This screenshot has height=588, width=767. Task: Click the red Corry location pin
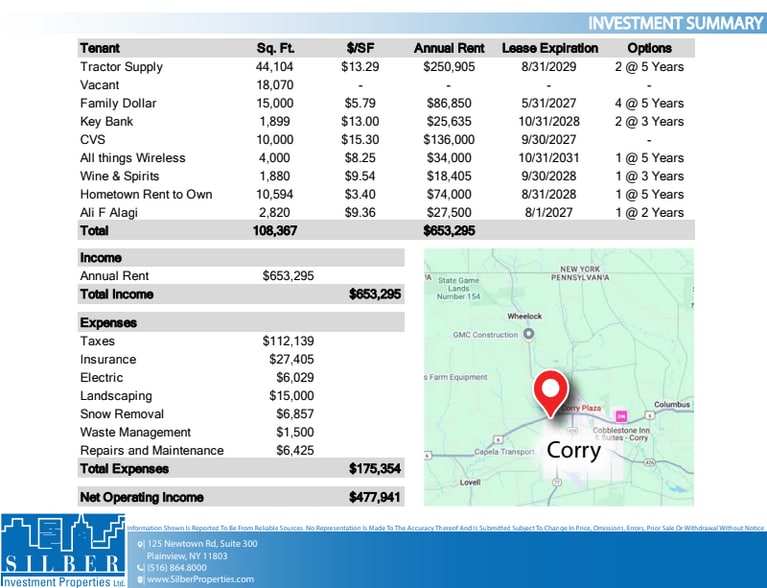(x=548, y=391)
